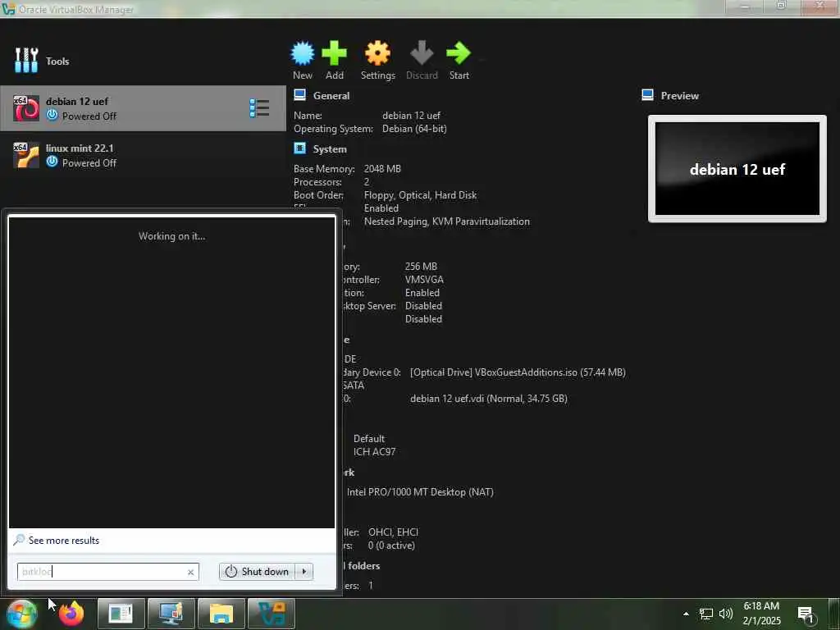Click the System section header
This screenshot has height=630, width=840.
coord(330,149)
